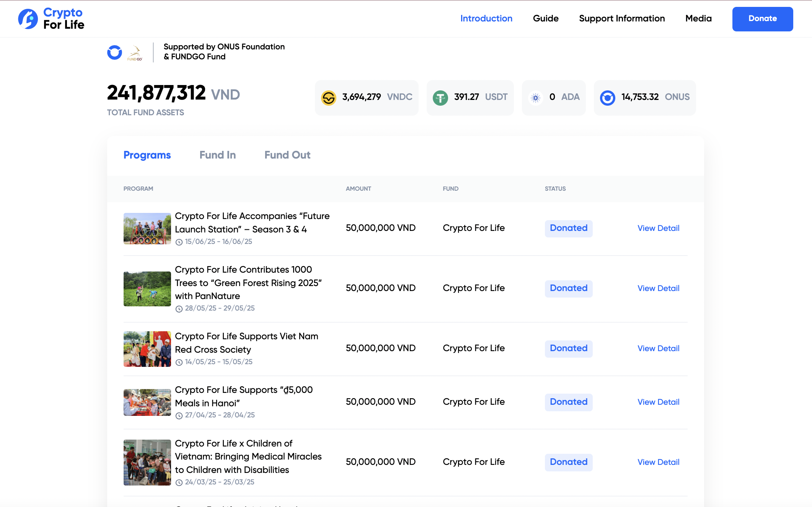Click the 0 ADA balance
Image resolution: width=812 pixels, height=507 pixels.
[x=564, y=97]
